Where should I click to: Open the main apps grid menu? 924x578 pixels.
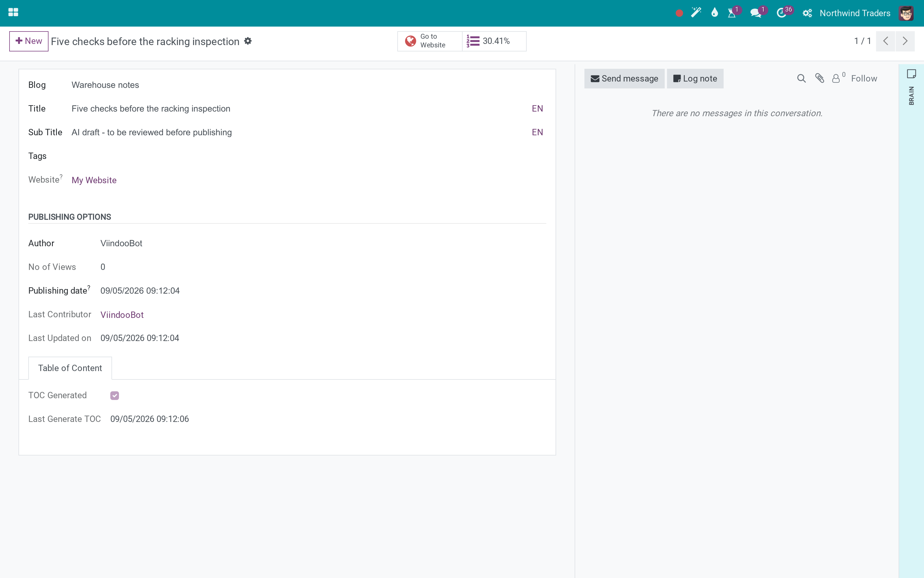(x=13, y=13)
